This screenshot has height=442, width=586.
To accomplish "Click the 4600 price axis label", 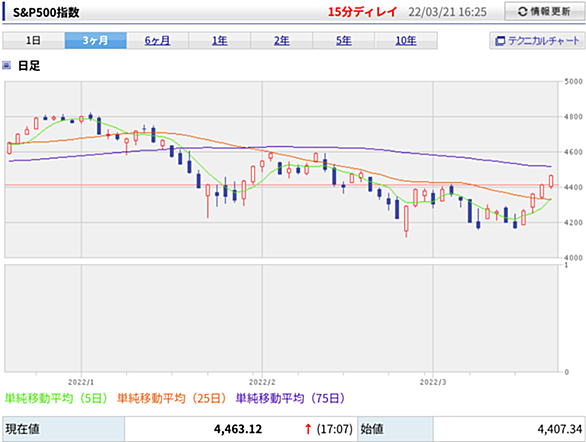I will pos(573,152).
